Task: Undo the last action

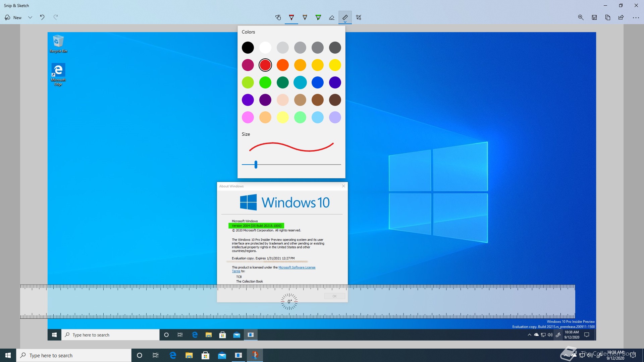Action: 42,17
